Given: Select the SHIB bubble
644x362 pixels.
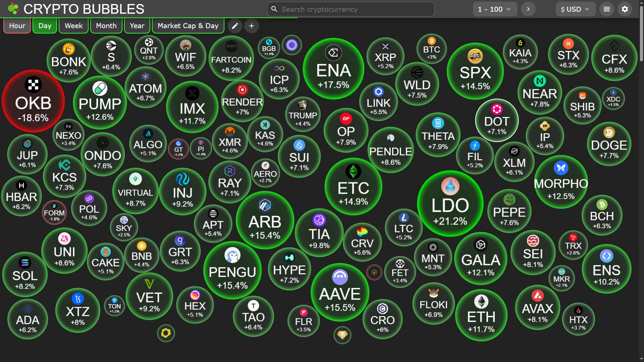Looking at the screenshot, I should pos(582,105).
